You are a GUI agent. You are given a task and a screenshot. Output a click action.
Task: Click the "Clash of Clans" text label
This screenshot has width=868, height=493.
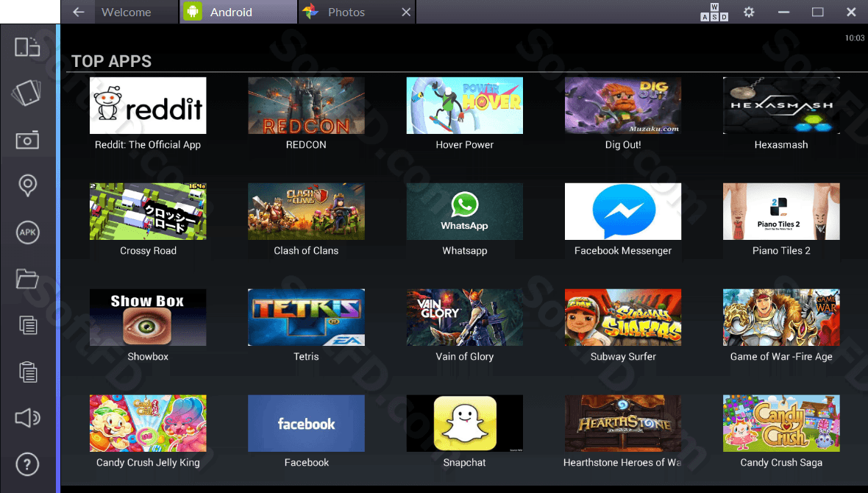tap(306, 250)
